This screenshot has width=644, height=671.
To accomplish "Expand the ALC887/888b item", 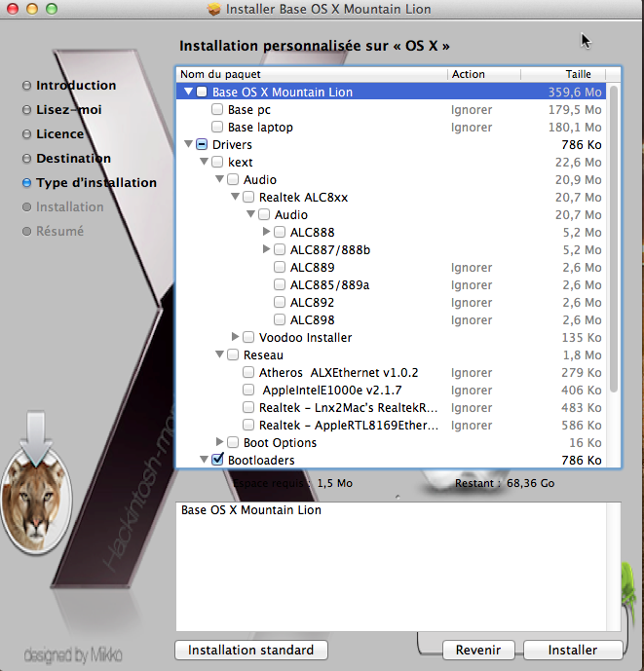I will (x=266, y=249).
